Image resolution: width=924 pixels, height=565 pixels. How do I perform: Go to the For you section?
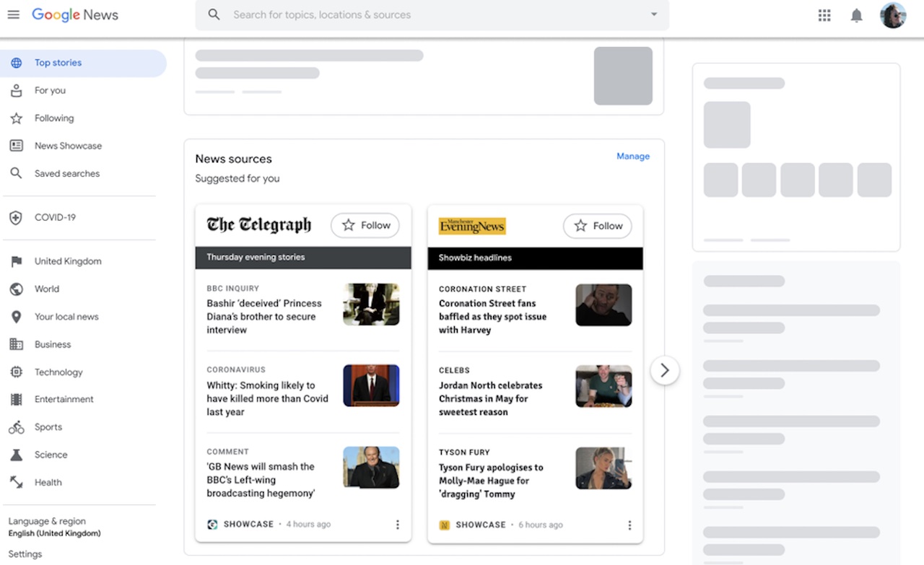pyautogui.click(x=50, y=90)
